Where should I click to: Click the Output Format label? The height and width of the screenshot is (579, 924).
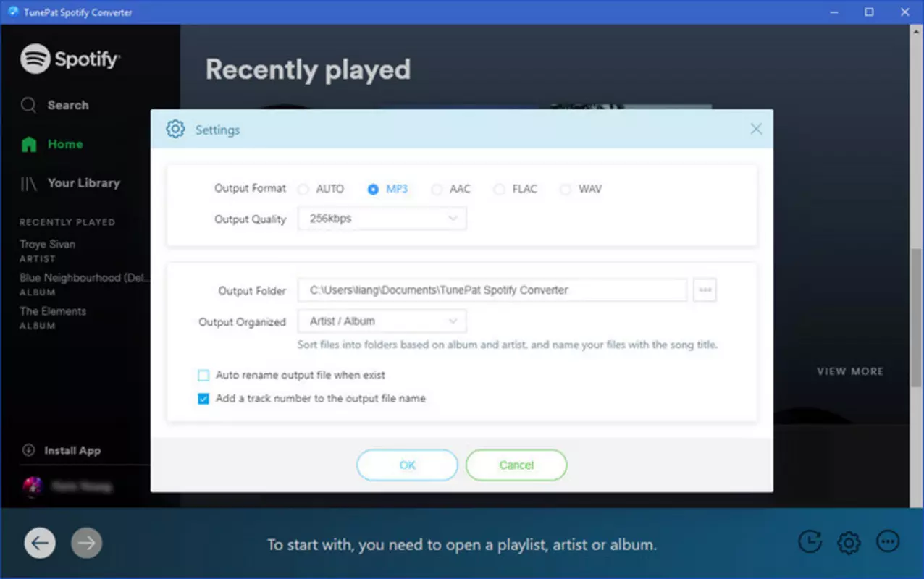pyautogui.click(x=251, y=188)
